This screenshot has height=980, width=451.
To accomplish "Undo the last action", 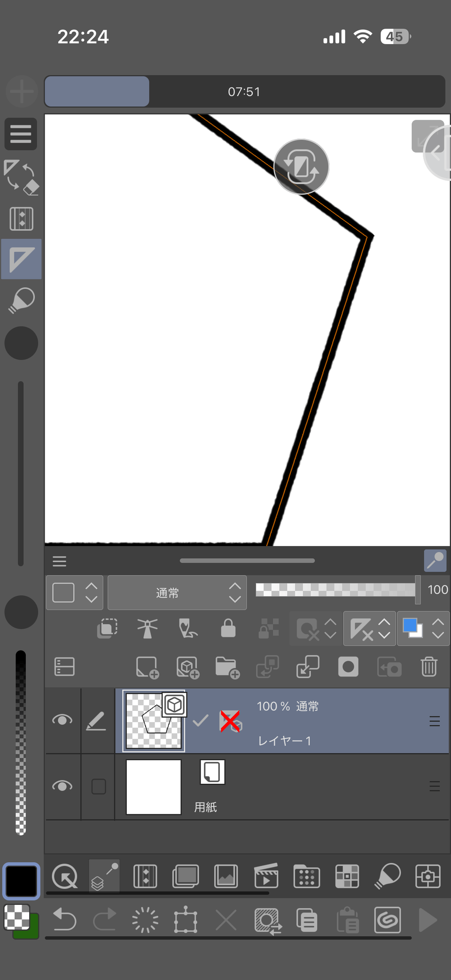I will (x=64, y=920).
